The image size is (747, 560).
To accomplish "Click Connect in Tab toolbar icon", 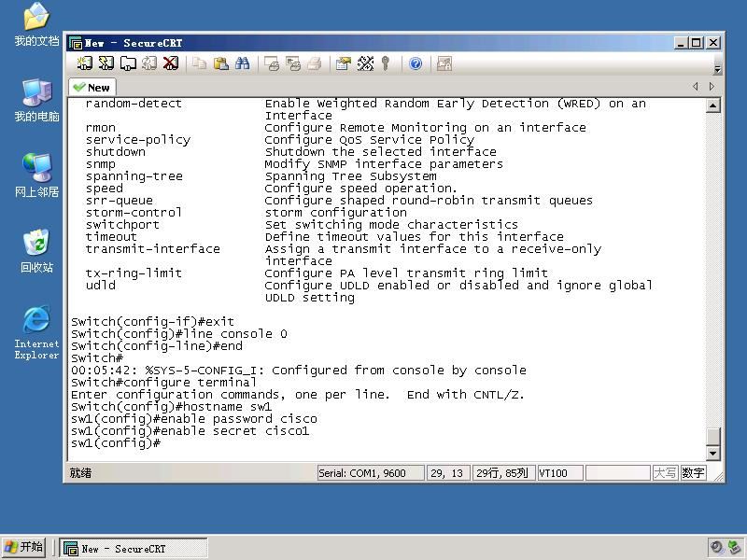I will point(128,63).
